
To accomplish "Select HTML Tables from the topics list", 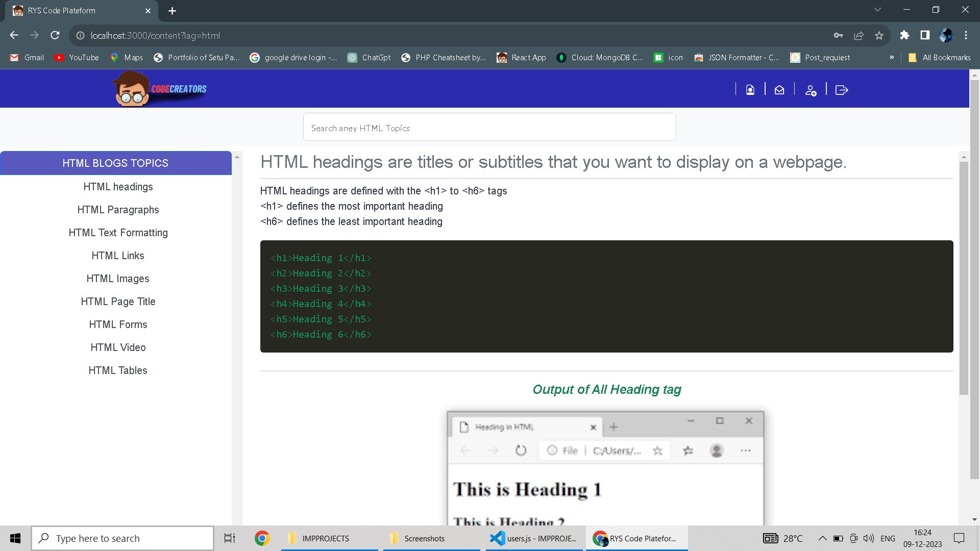I will coord(118,370).
